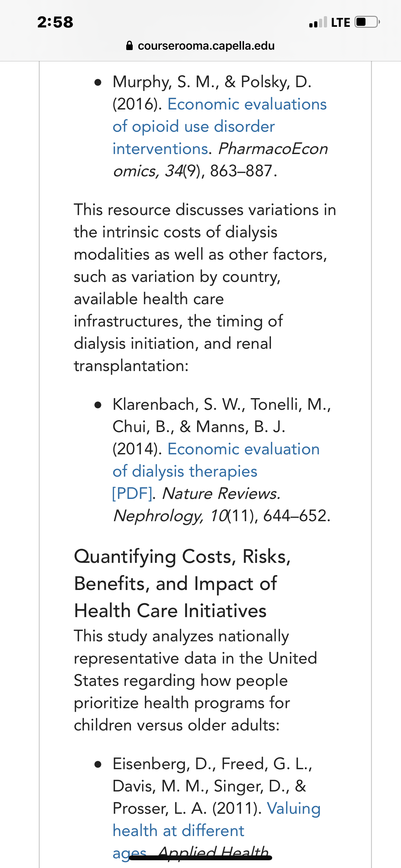Open Economic evaluation of dialysis therapies link
Viewport: 401px width, 868px height.
pos(216,460)
